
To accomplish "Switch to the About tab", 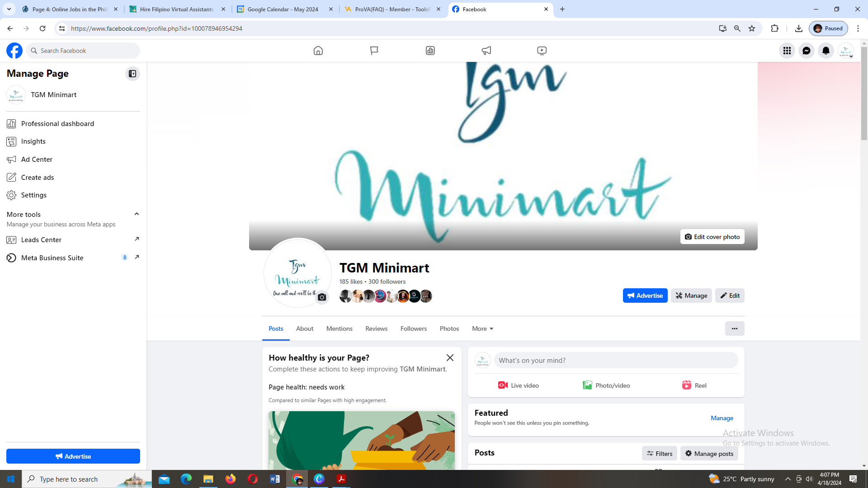I will tap(304, 328).
